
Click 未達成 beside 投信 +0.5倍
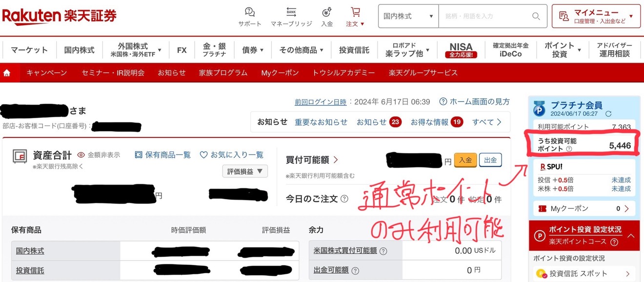click(621, 180)
